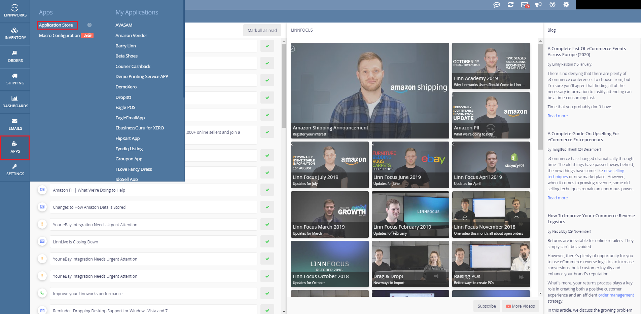
Task: Open Fyndiq Listing application
Action: pos(129,149)
